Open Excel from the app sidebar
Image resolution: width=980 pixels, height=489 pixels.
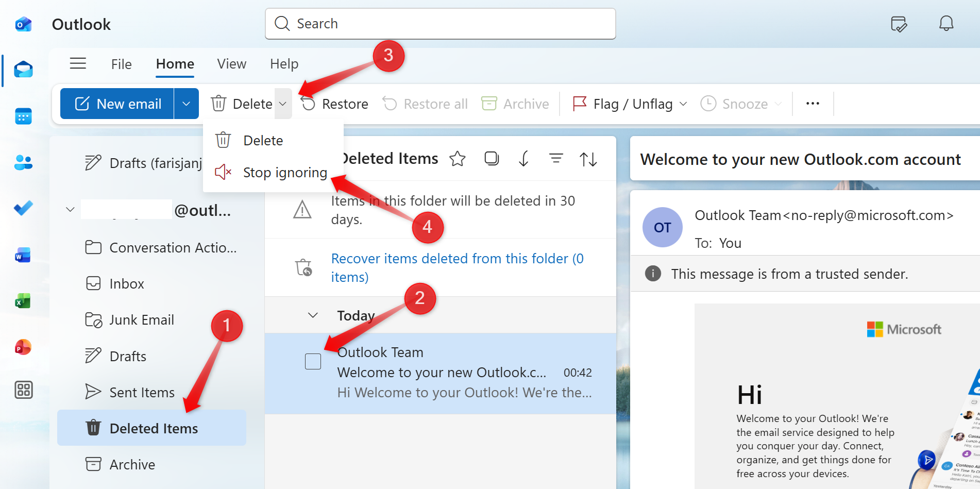(x=23, y=300)
